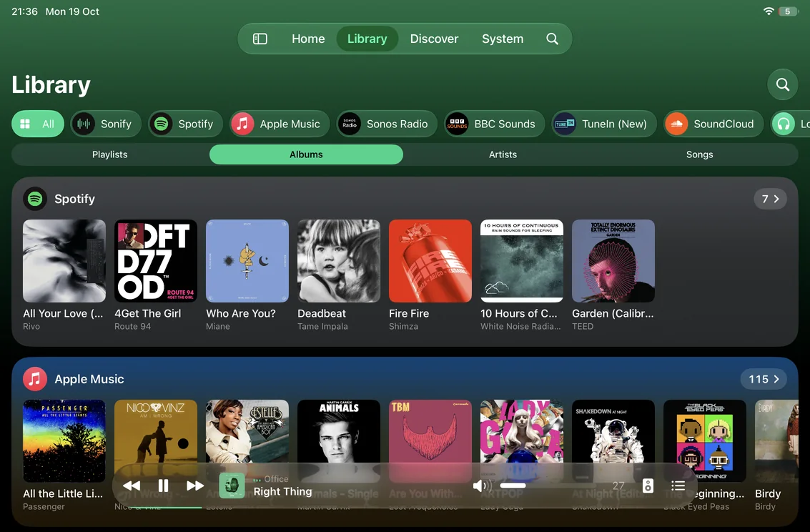Open the TBM red beard album cover
Screen dimensions: 810x532
(x=430, y=432)
